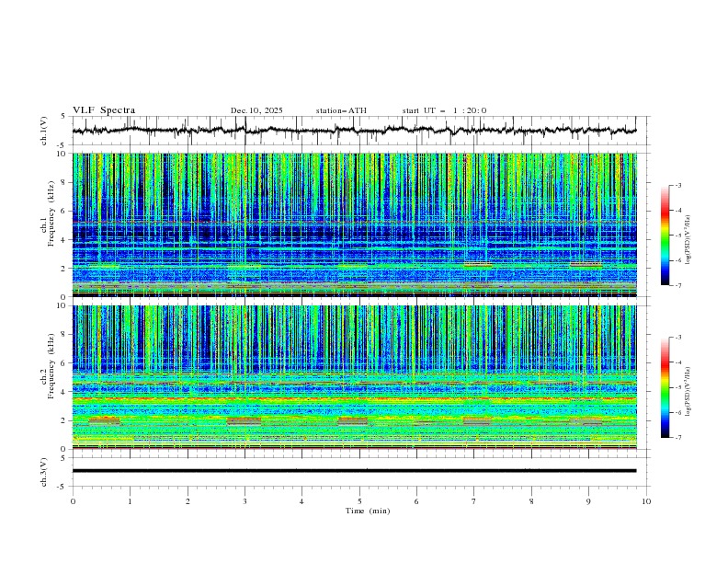728x563 pixels.
Task: Click the "VLF Spectra" plot title
Action: (104, 110)
